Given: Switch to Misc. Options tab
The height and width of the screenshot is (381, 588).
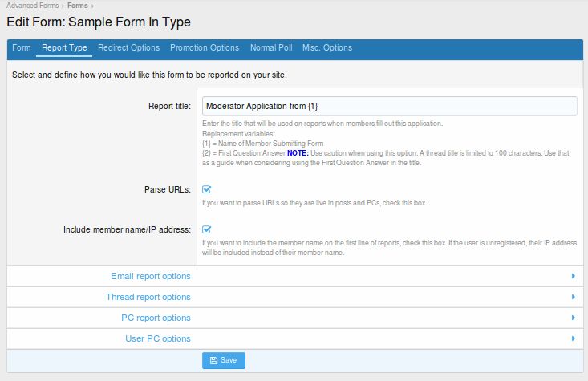Looking at the screenshot, I should pos(327,48).
